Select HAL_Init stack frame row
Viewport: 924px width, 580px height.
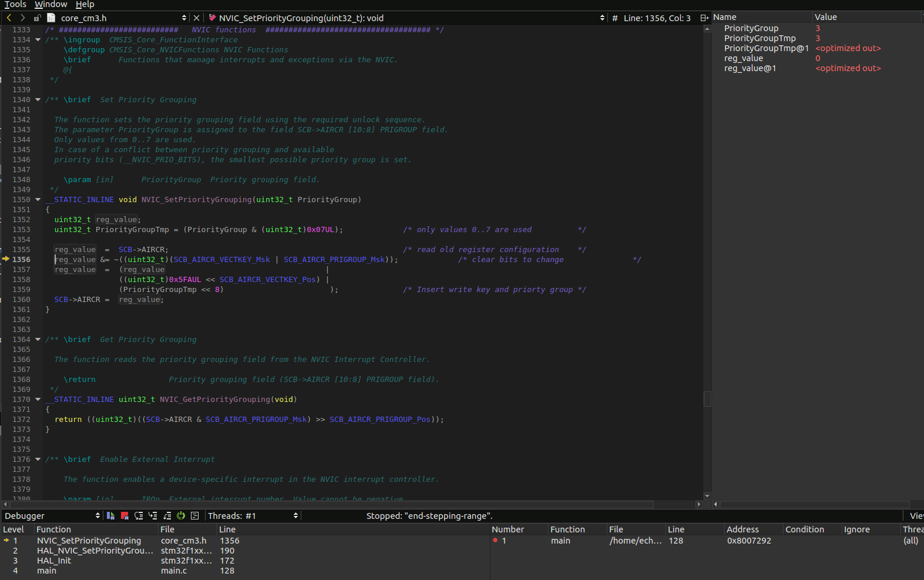54,561
